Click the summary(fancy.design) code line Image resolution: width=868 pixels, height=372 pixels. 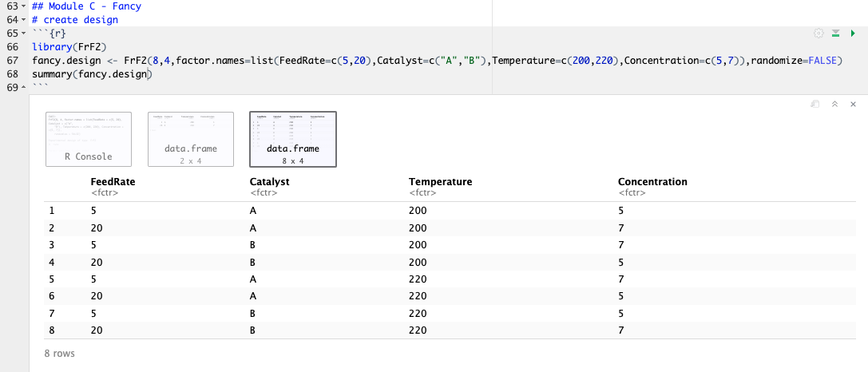pos(91,74)
